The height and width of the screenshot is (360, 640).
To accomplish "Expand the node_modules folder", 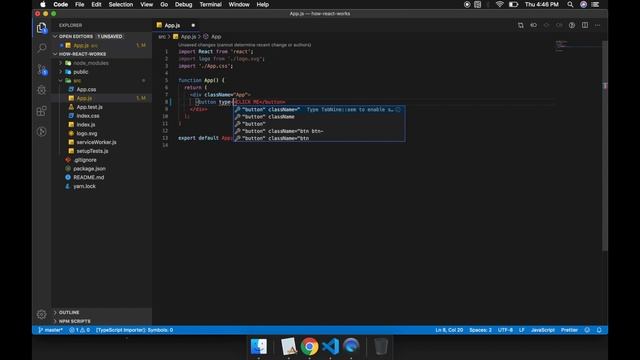I will [x=90, y=63].
